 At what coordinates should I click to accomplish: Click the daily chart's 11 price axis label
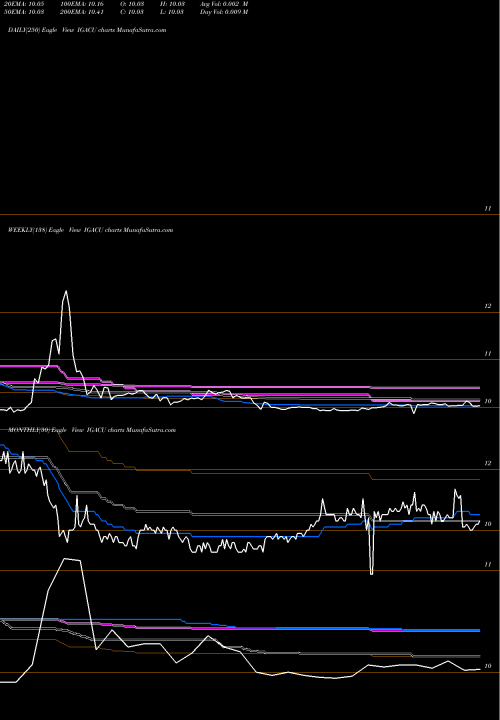point(488,208)
